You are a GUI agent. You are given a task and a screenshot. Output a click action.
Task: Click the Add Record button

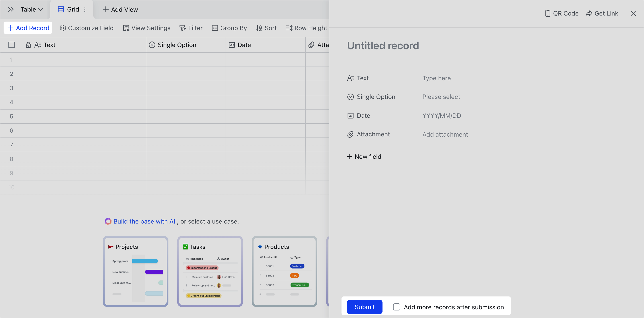point(28,28)
